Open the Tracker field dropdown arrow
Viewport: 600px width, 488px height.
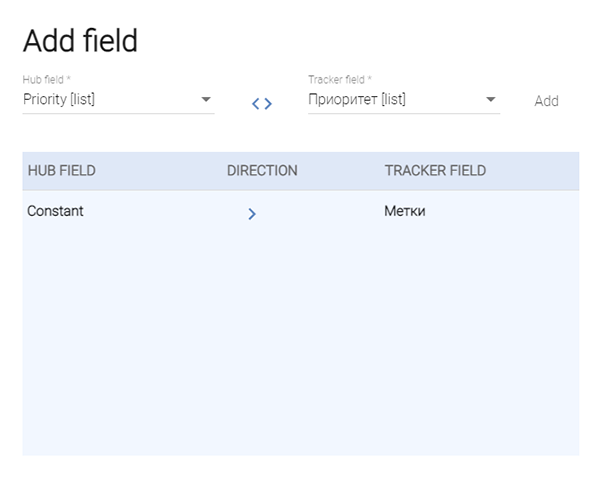[490, 99]
